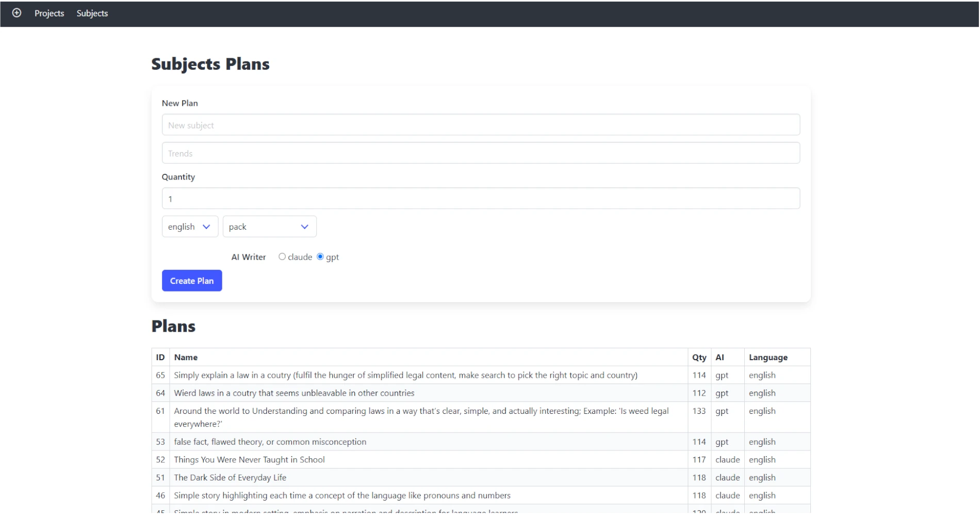The image size is (980, 516).
Task: Click the Qty column header
Action: 699,357
